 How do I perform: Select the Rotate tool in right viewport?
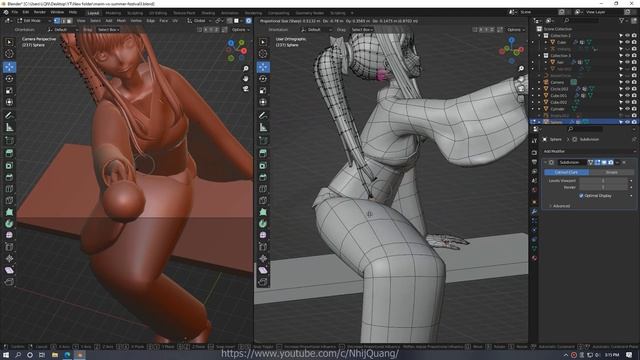[263, 79]
